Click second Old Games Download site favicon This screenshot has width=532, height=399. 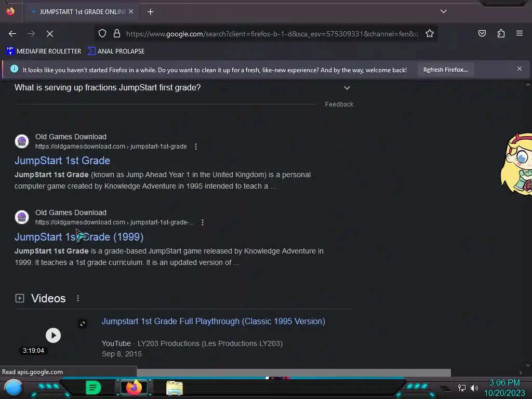22,217
